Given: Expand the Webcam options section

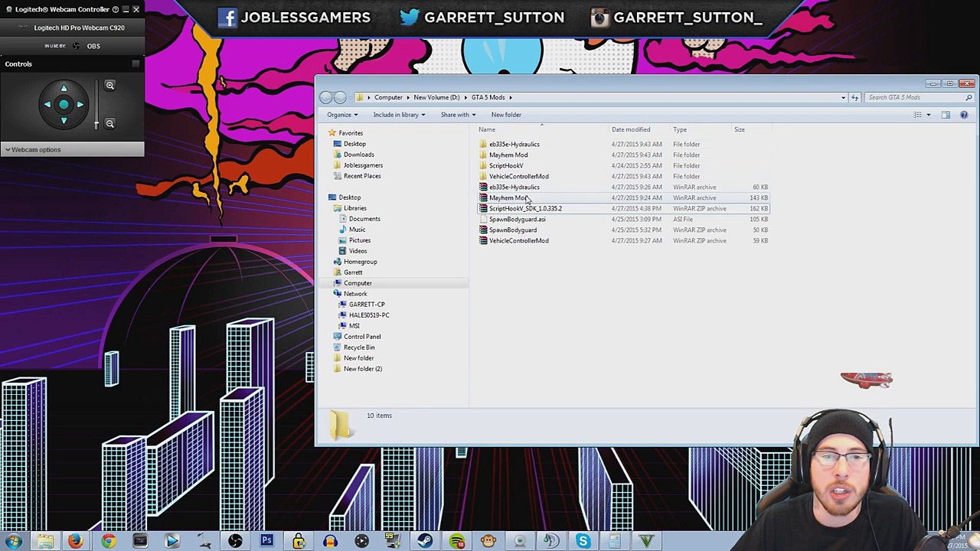Looking at the screenshot, I should pyautogui.click(x=36, y=149).
